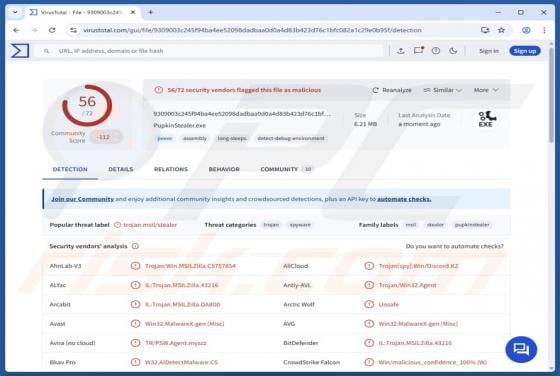
Task: Click the Reanalyze button
Action: 392,90
